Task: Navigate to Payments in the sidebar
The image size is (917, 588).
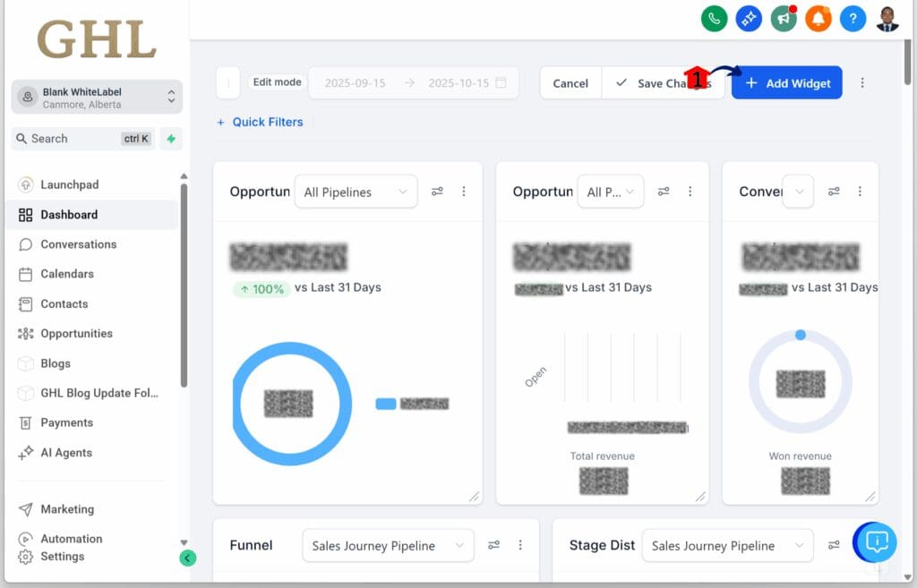Action: [66, 422]
